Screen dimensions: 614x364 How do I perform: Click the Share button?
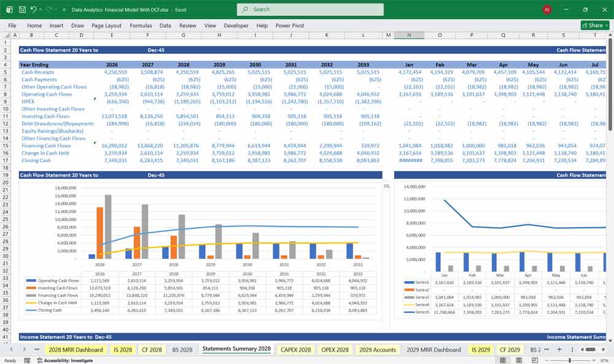591,25
